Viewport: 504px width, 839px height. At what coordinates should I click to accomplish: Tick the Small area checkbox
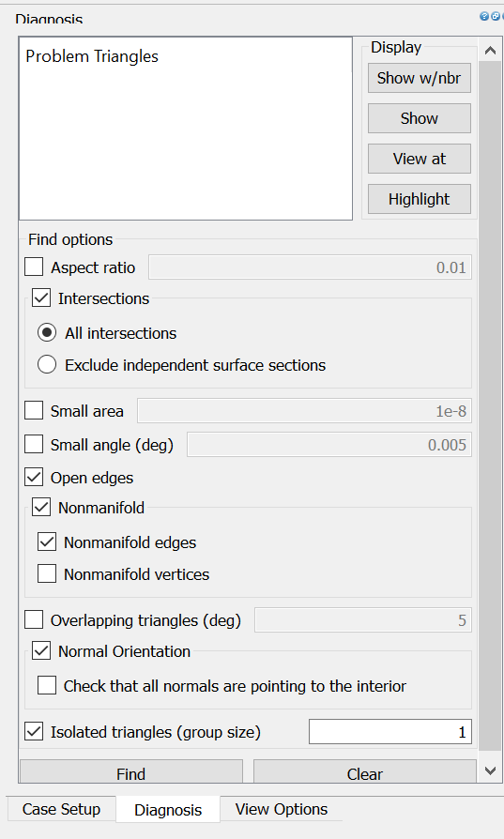[x=34, y=410]
